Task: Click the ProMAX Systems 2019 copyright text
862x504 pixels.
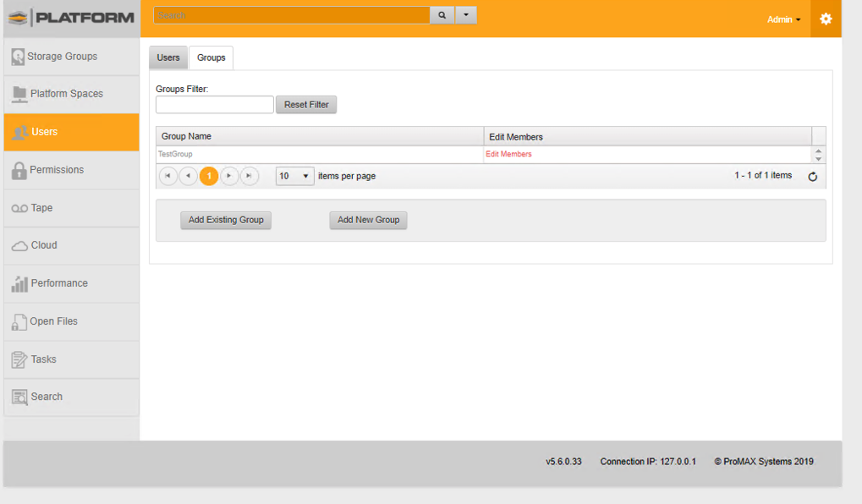Action: (x=764, y=462)
